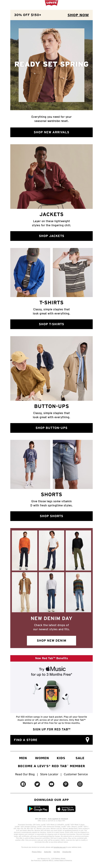Viewport: 103px width, 868px height.
Task: Open the Twitter social icon
Action: pyautogui.click(x=37, y=784)
